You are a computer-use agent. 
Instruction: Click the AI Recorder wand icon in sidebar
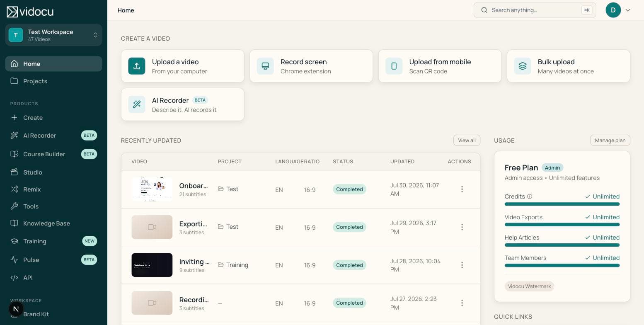(x=15, y=136)
